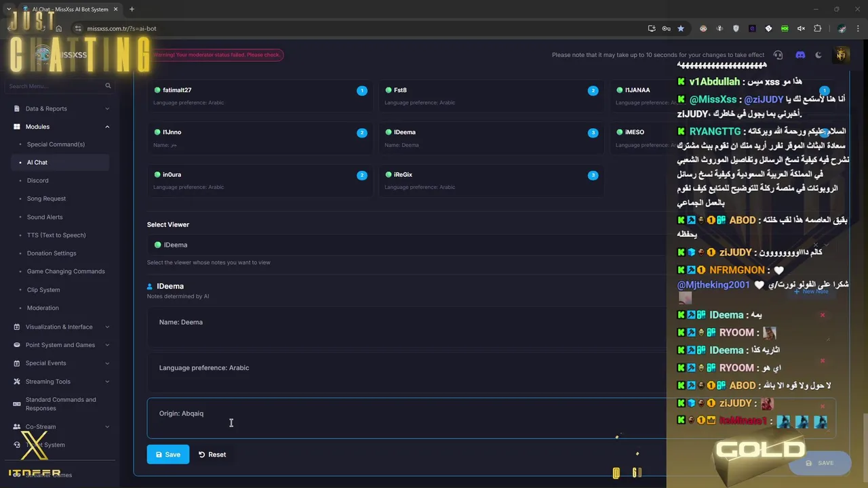Expand the Co-Stream section

pyautogui.click(x=107, y=427)
